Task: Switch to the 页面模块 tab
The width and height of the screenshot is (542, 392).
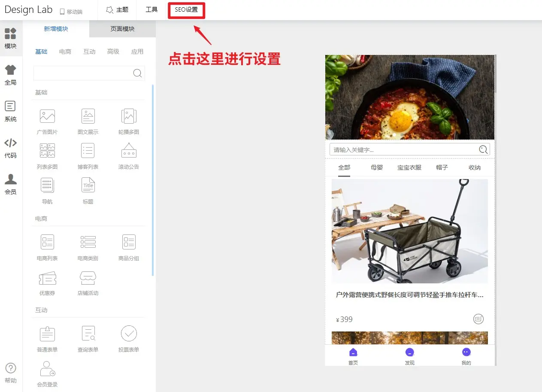Action: (x=122, y=29)
